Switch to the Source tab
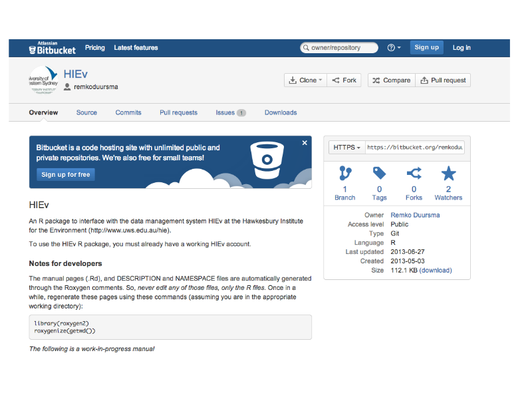Viewport: 532px width, 399px height. [86, 112]
